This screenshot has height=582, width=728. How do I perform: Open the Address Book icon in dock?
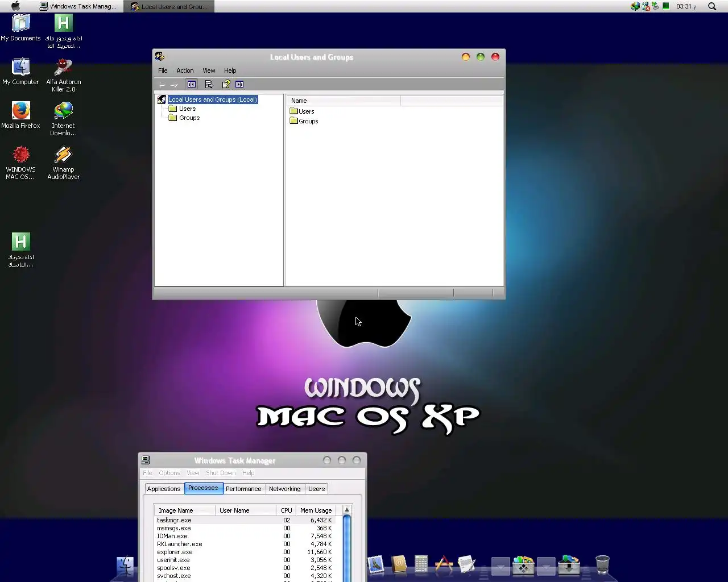coord(399,564)
